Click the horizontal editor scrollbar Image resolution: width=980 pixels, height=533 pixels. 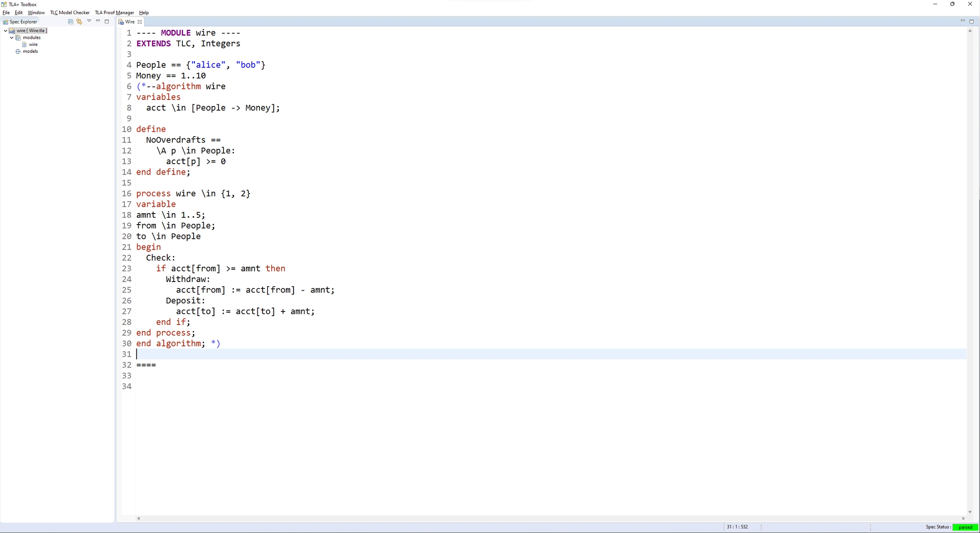point(553,519)
